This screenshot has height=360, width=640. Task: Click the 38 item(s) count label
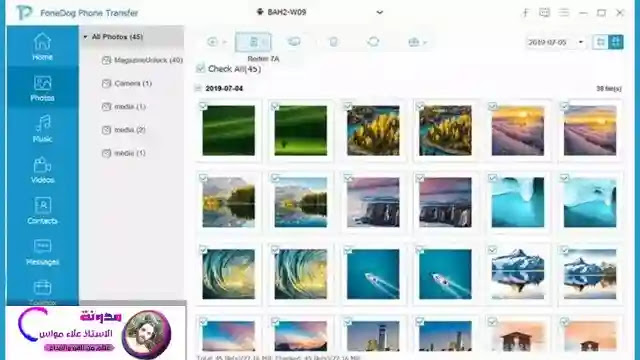click(x=609, y=89)
